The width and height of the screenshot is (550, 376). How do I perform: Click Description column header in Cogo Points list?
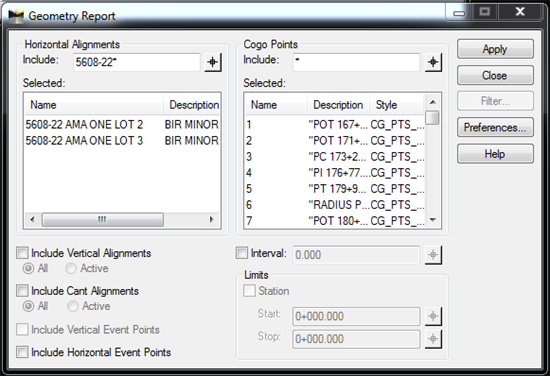pyautogui.click(x=338, y=105)
